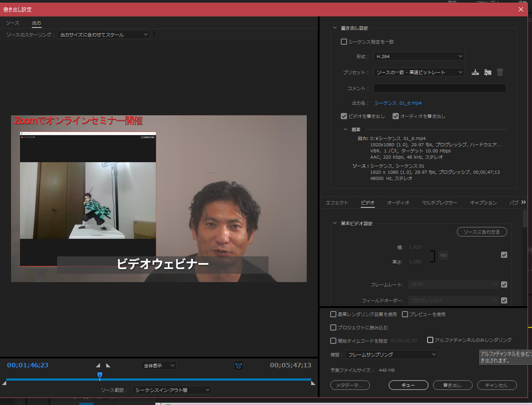Click the Queue button

408,385
